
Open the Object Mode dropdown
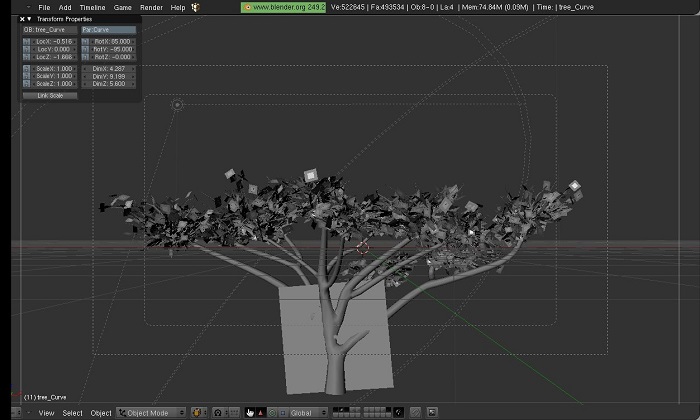(151, 413)
